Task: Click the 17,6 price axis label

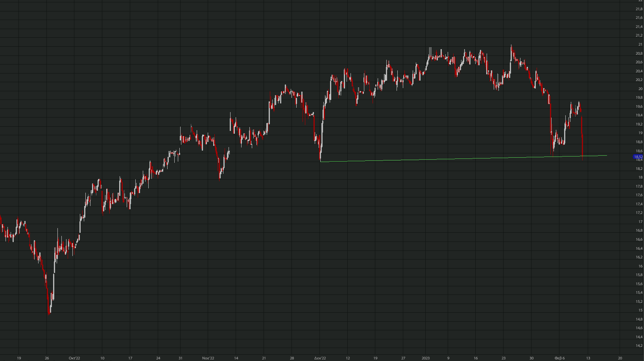Action: point(639,195)
